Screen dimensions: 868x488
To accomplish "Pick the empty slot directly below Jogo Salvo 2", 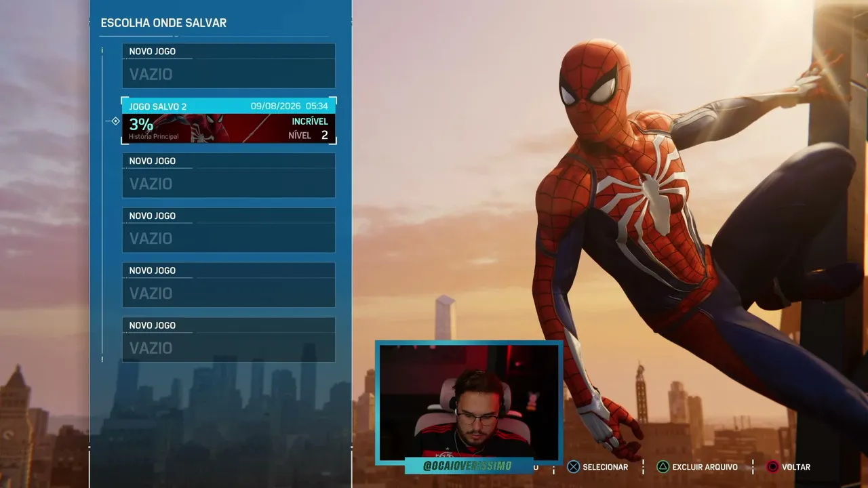I will point(229,176).
